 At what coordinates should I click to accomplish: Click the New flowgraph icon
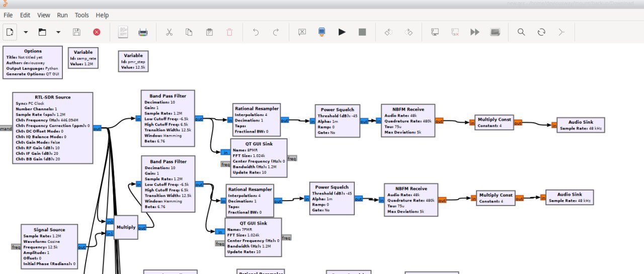[10, 32]
